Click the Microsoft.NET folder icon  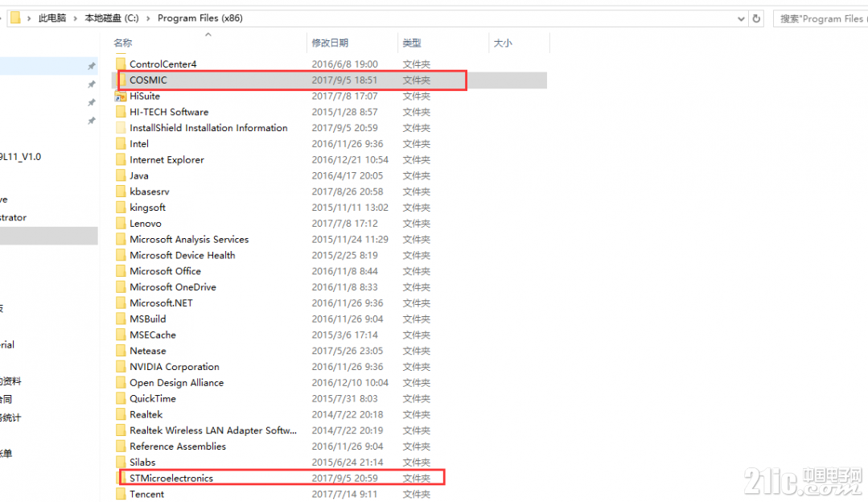click(x=121, y=303)
